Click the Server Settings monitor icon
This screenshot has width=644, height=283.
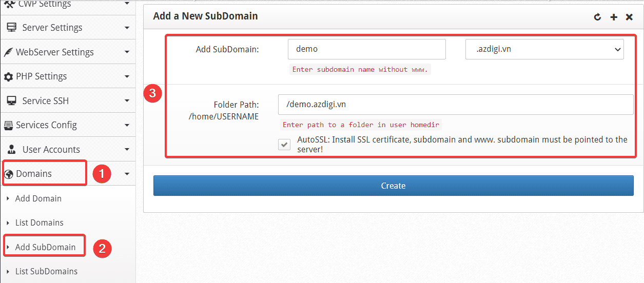[11, 28]
